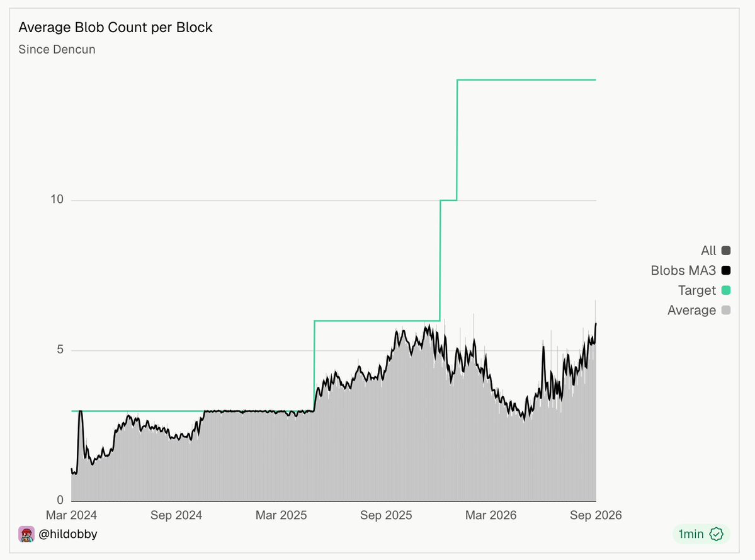Open the @hildobby author link
This screenshot has height=560, width=755.
tap(68, 534)
